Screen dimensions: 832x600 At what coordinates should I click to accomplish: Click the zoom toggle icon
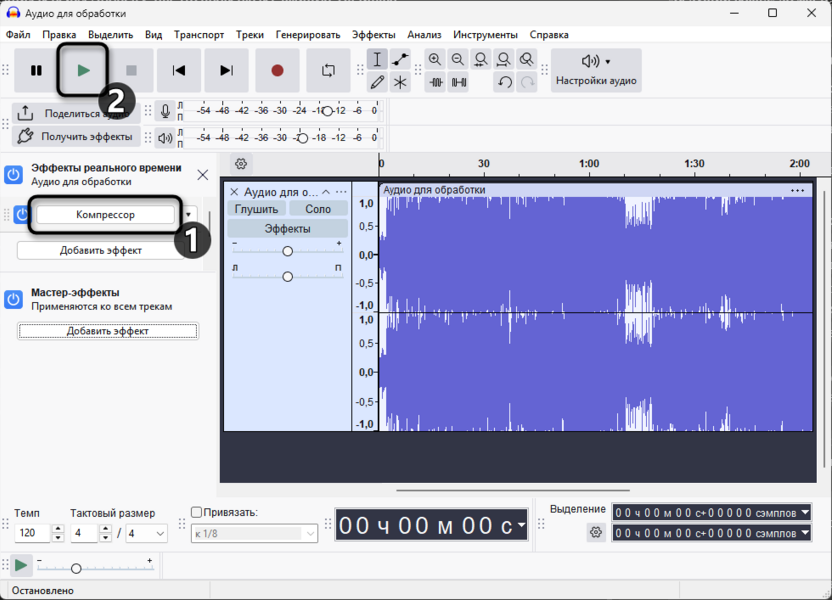526,59
